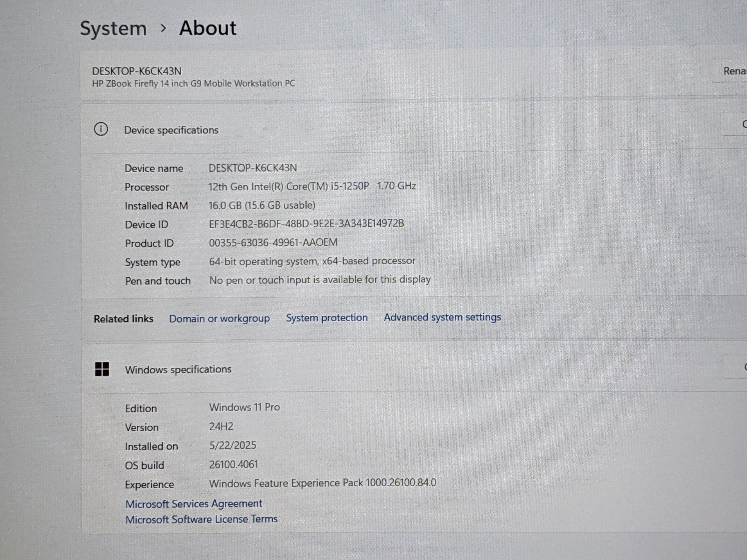Click the Device ID value text
Viewport: 747px width, 560px height.
pyautogui.click(x=306, y=224)
